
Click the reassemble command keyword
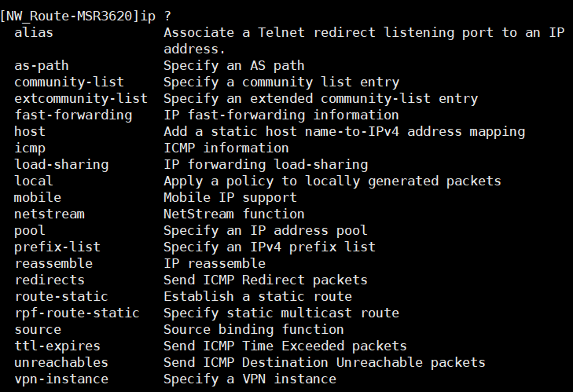(x=53, y=263)
